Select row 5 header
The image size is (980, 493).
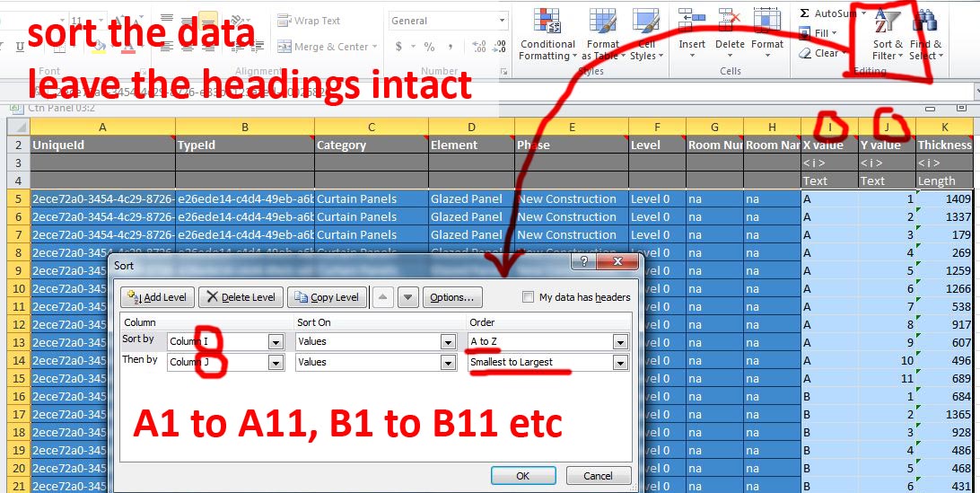(18, 199)
